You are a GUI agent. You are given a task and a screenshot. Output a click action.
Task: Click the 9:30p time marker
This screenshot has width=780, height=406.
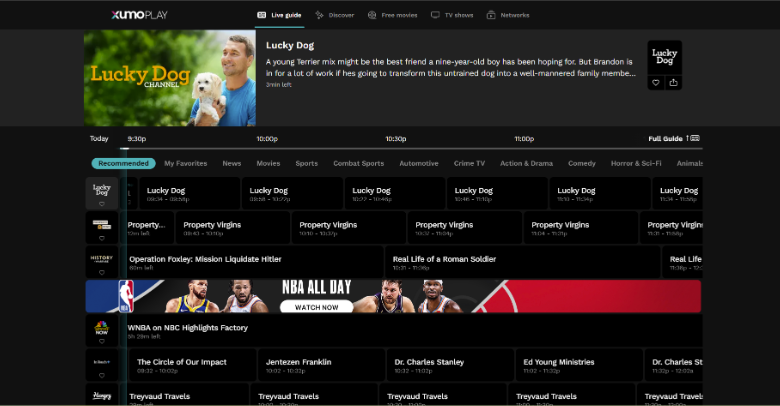(137, 139)
